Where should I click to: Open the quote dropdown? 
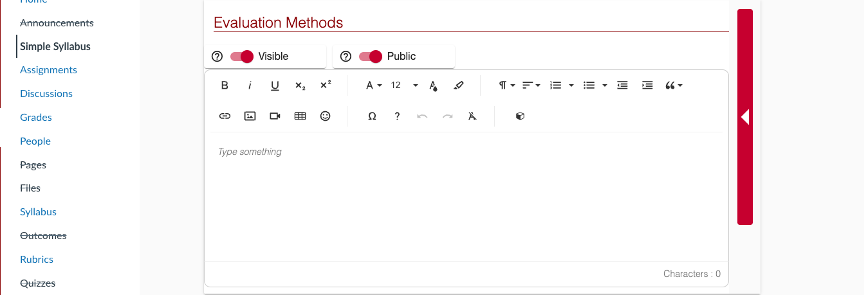coord(674,85)
